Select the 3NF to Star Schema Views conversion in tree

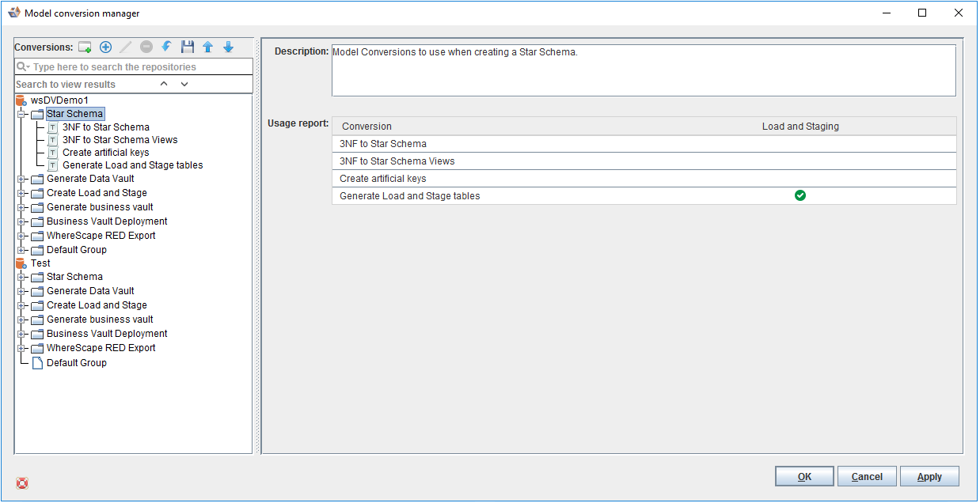pos(120,140)
